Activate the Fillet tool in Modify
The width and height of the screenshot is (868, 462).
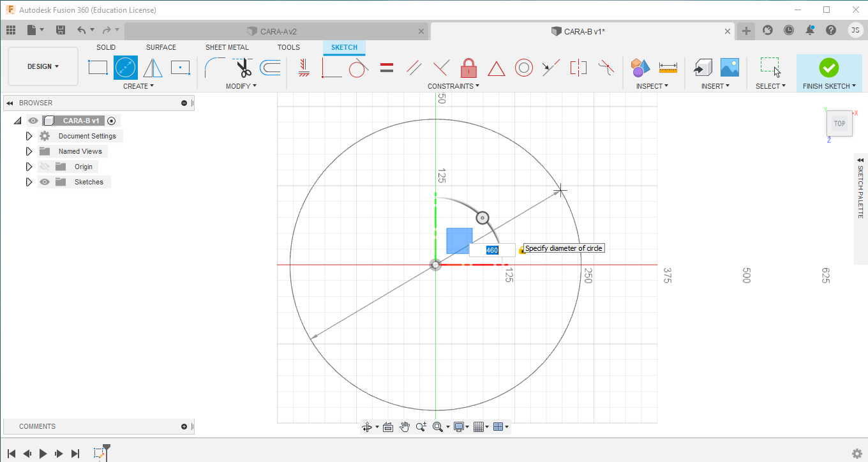[x=214, y=67]
